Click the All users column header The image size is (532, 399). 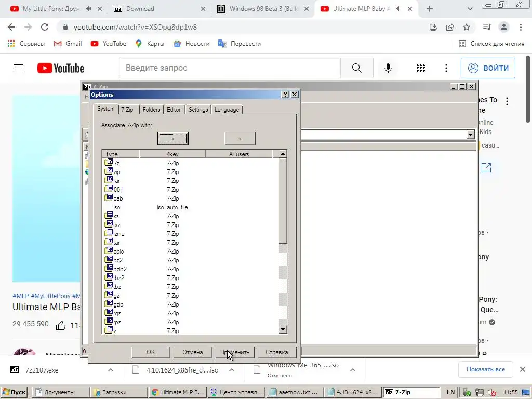pyautogui.click(x=239, y=154)
